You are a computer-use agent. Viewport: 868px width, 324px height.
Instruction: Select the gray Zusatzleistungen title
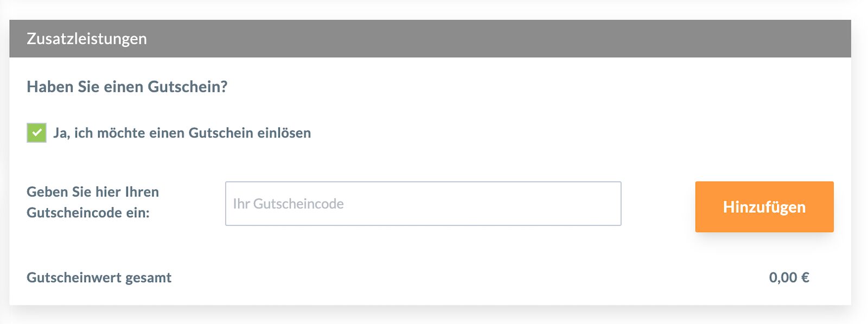tap(87, 38)
